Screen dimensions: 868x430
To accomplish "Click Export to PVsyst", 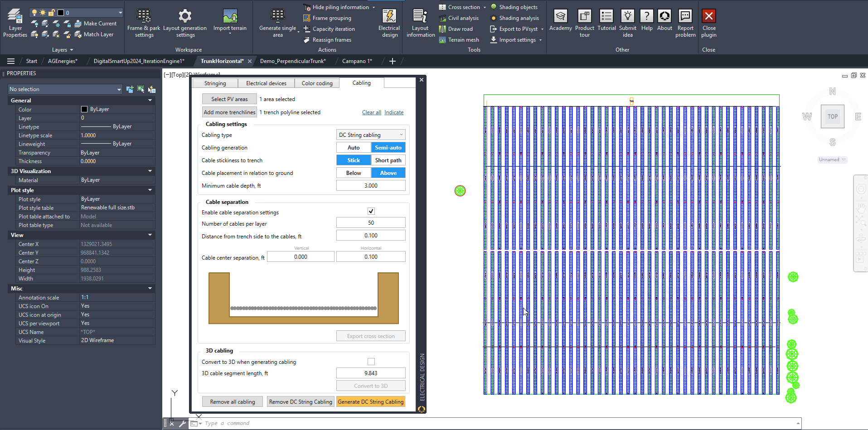I will pos(514,29).
